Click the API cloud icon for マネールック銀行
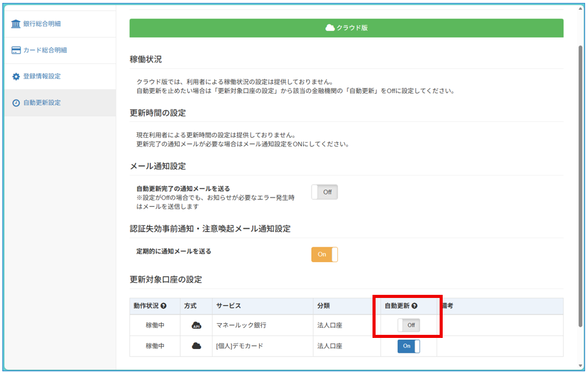The width and height of the screenshot is (588, 373). (196, 326)
